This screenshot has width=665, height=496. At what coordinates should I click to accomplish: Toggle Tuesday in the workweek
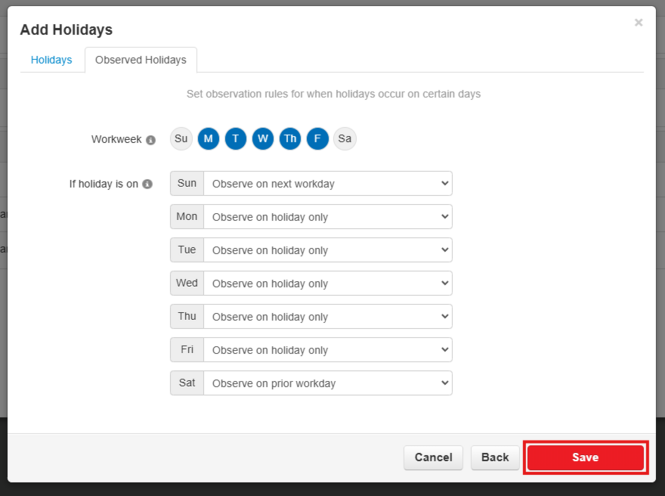pos(235,139)
